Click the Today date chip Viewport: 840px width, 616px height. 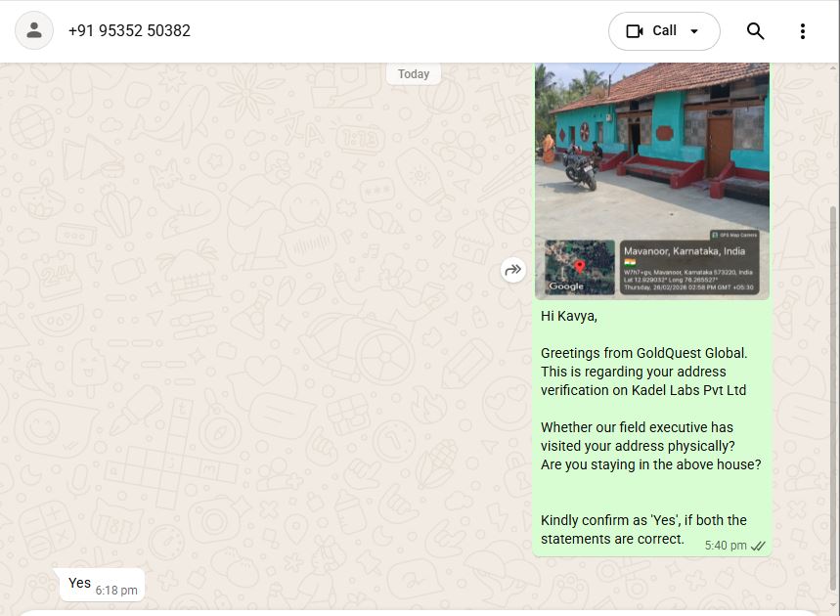click(414, 74)
